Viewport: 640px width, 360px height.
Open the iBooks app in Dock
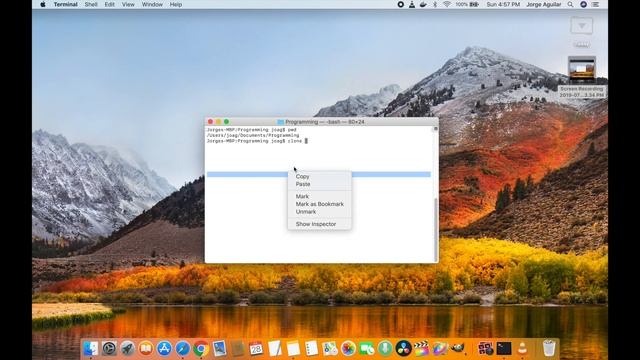146,348
